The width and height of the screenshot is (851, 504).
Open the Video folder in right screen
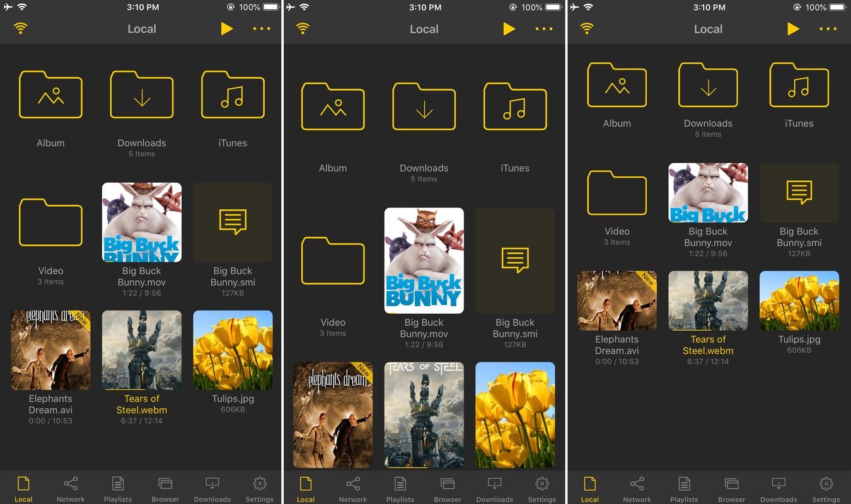(x=617, y=192)
